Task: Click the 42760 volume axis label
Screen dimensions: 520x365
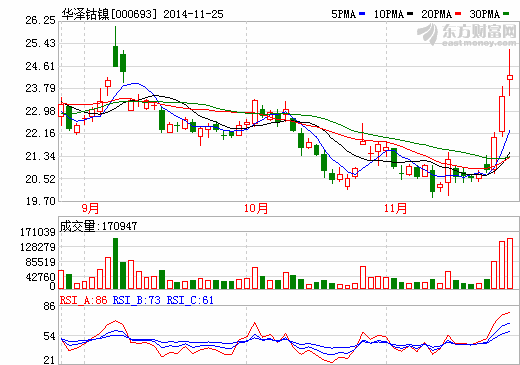Action: 41,277
